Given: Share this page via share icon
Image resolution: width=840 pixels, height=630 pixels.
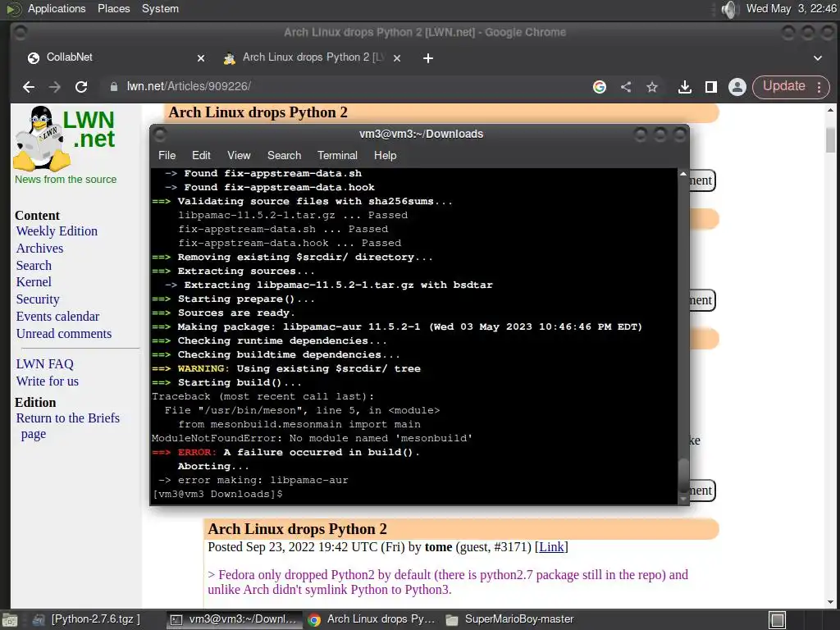Looking at the screenshot, I should pyautogui.click(x=626, y=87).
